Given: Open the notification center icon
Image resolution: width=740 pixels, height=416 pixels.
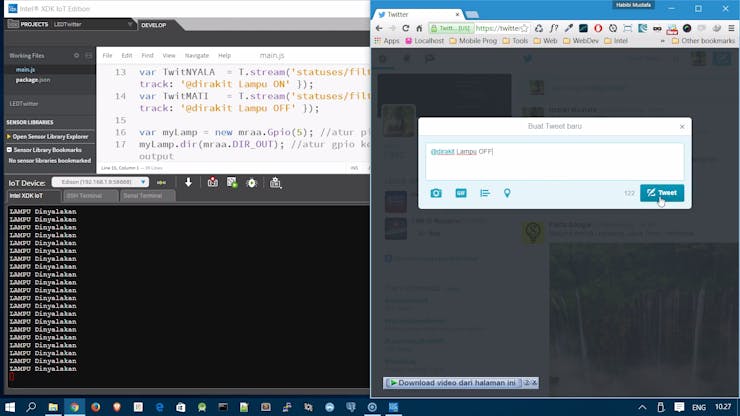Looking at the screenshot, I should tap(679, 407).
